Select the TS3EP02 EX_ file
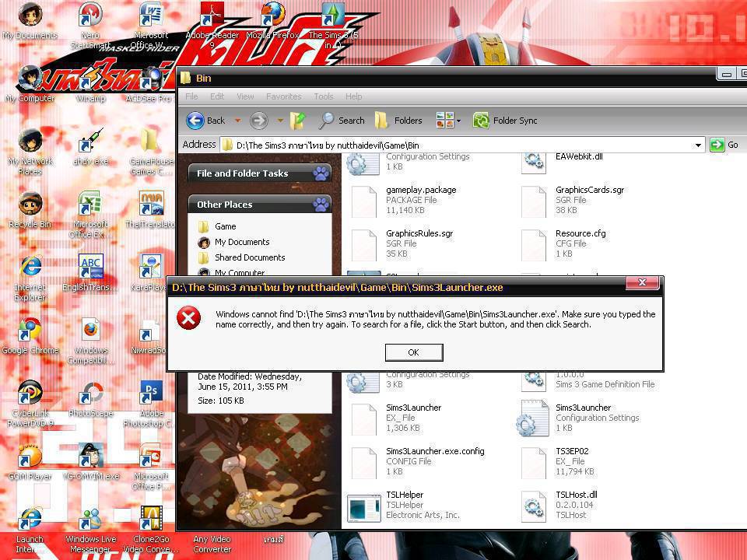This screenshot has width=747, height=560. 558,461
